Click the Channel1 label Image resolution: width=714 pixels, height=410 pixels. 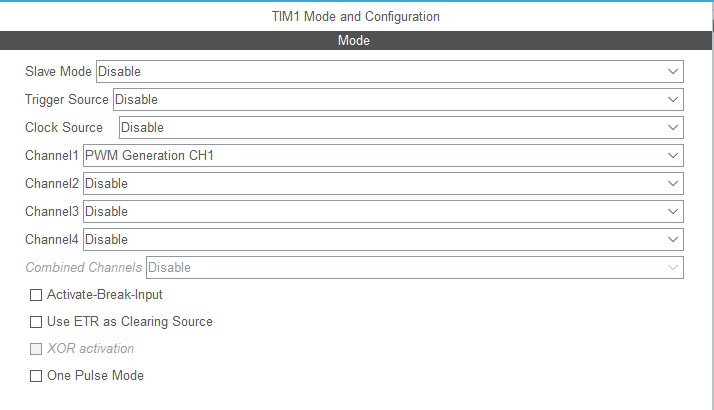[51, 155]
